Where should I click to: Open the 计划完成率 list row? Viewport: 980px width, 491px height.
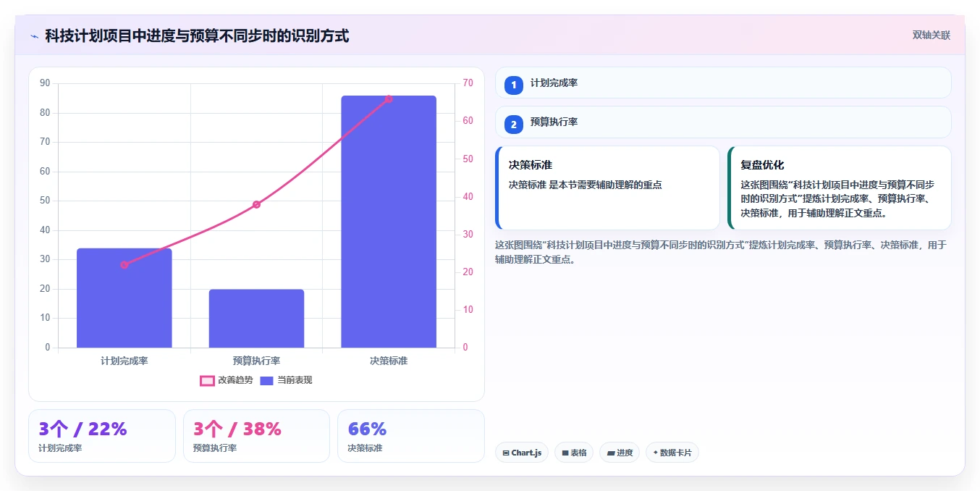click(x=723, y=83)
